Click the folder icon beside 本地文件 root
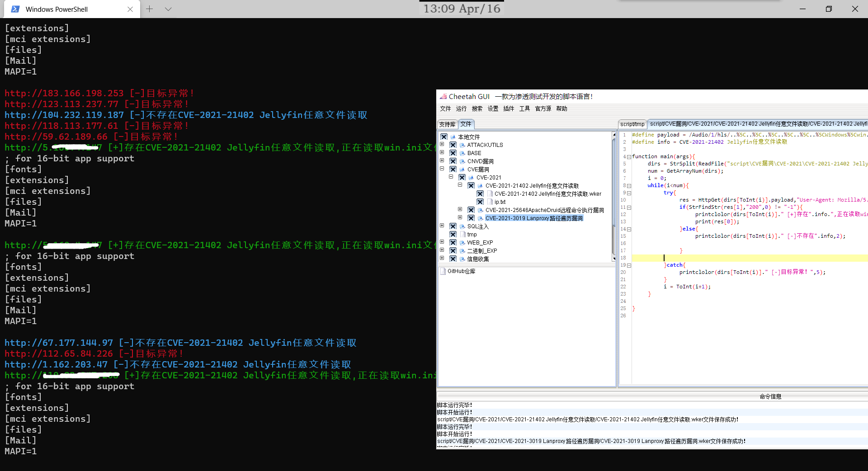868x471 pixels. (x=453, y=137)
